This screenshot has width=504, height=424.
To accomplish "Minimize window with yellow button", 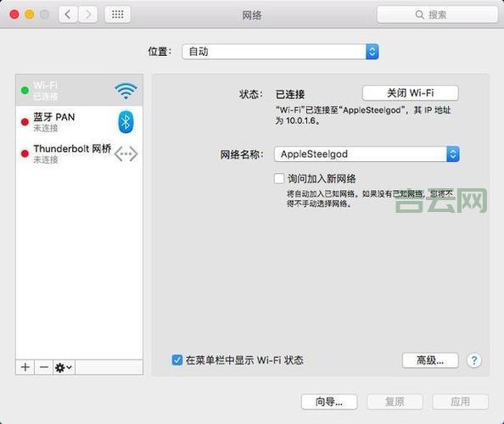I will click(29, 14).
